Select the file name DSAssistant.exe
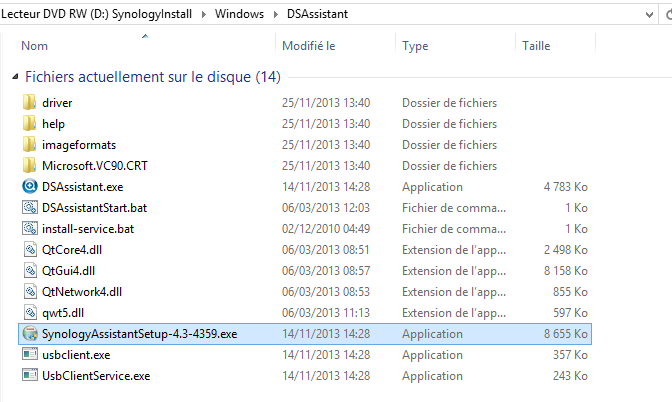 tap(82, 187)
